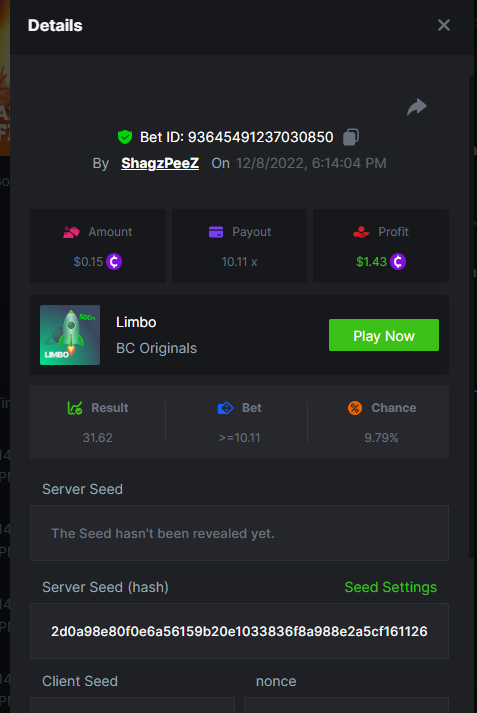The width and height of the screenshot is (477, 713).
Task: Click the currency coin beside $0.15
Action: click(x=114, y=261)
